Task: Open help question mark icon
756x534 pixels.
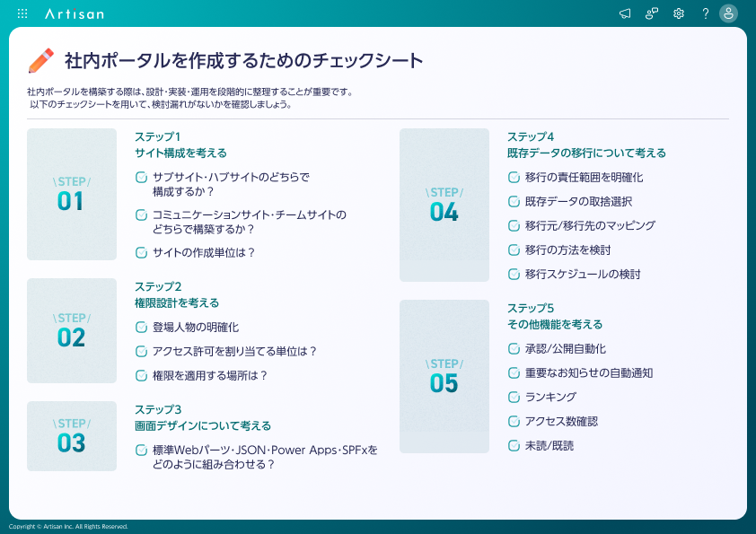Action: coord(706,13)
